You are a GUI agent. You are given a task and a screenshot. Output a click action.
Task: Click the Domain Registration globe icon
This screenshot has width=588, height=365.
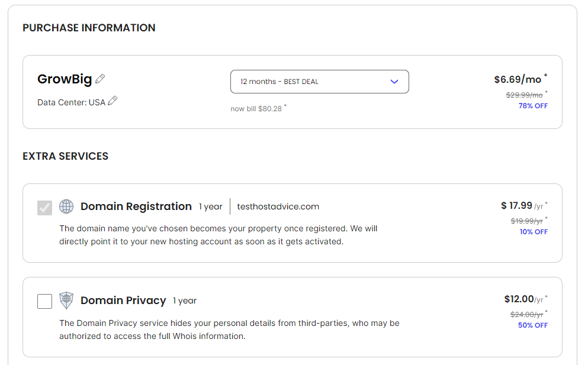coord(66,206)
